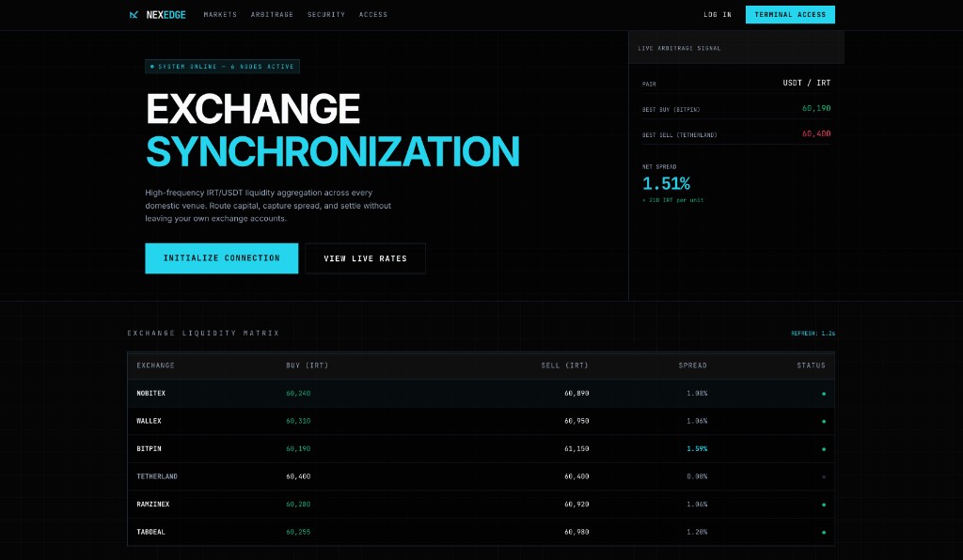Click the NexEdge logo icon
963x560 pixels.
(134, 15)
